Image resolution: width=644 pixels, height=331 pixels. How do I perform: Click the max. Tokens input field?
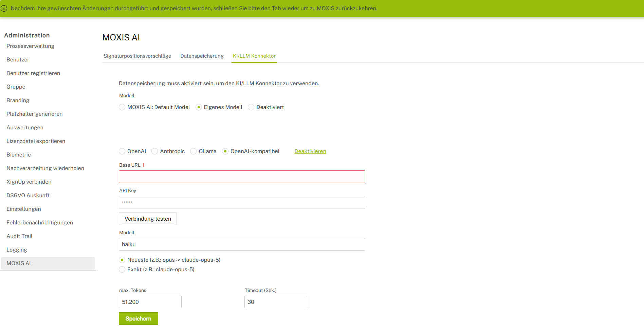(150, 302)
